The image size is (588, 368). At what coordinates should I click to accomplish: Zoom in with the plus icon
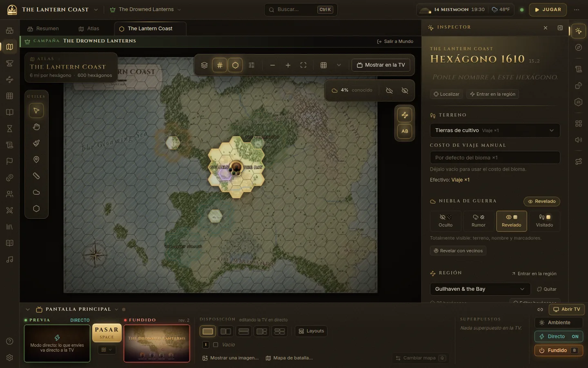[x=288, y=65]
